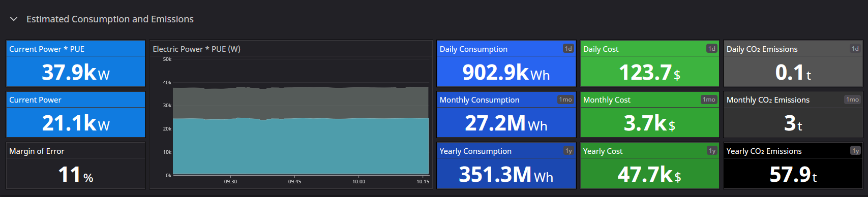Click the 1mo badge on Monthly CO₂ Emissions
Image resolution: width=868 pixels, height=197 pixels.
pyautogui.click(x=852, y=100)
